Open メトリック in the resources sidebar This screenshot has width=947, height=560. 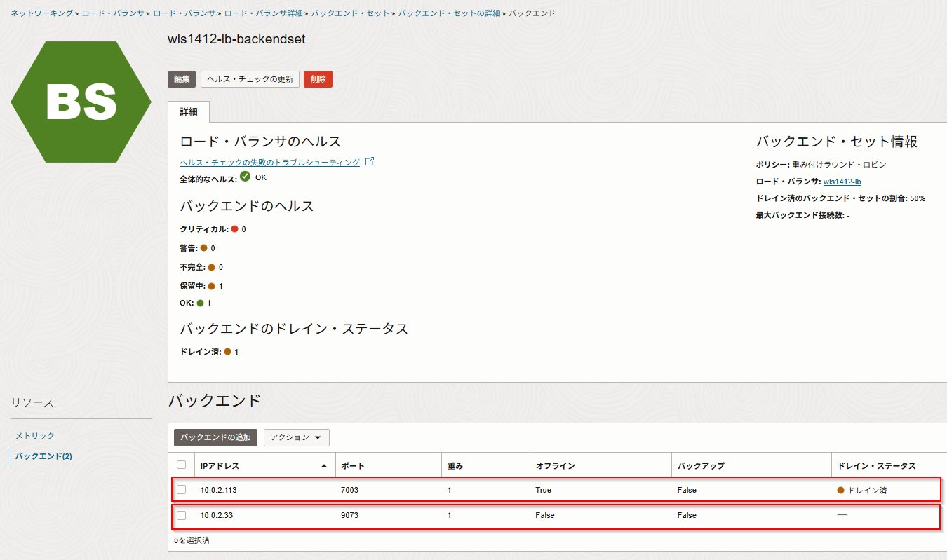tap(35, 436)
